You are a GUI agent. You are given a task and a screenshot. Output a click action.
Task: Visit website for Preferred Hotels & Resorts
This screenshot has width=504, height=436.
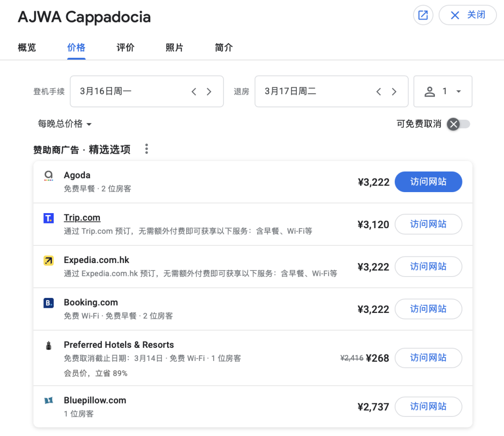428,358
